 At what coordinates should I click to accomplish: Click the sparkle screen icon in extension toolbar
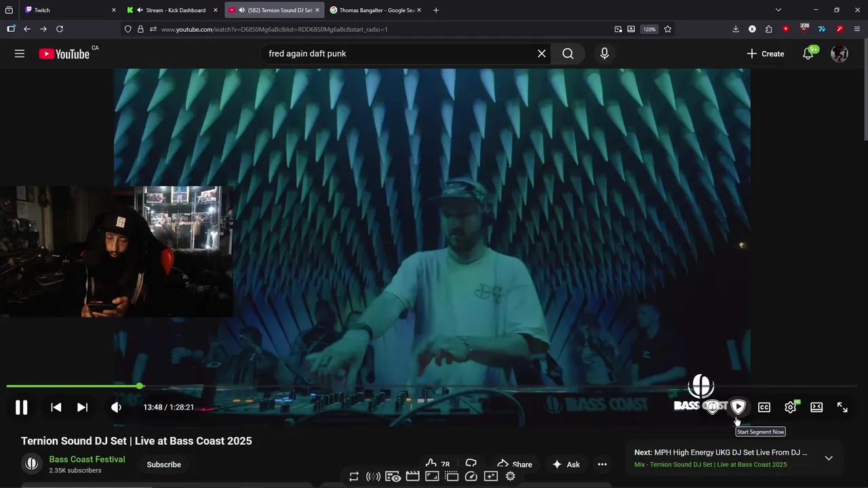[491, 476]
